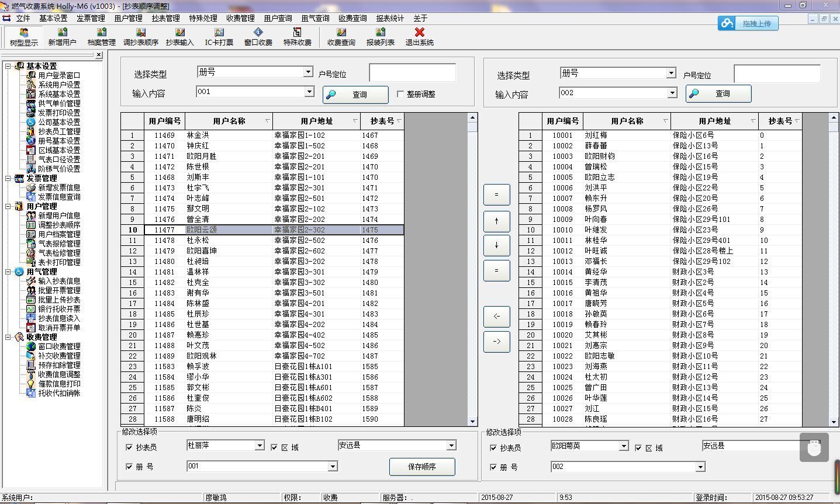Click left table vertical scrollbar down arrow
This screenshot has width=840, height=504.
pos(472,421)
